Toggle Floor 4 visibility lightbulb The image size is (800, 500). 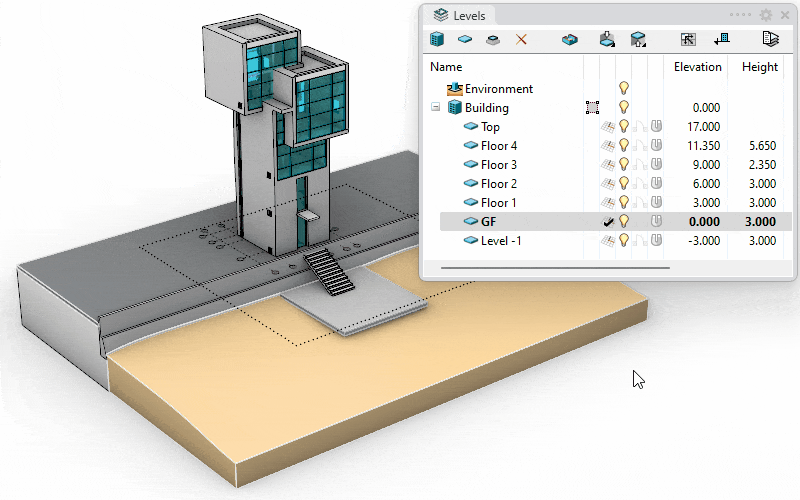[x=623, y=145]
